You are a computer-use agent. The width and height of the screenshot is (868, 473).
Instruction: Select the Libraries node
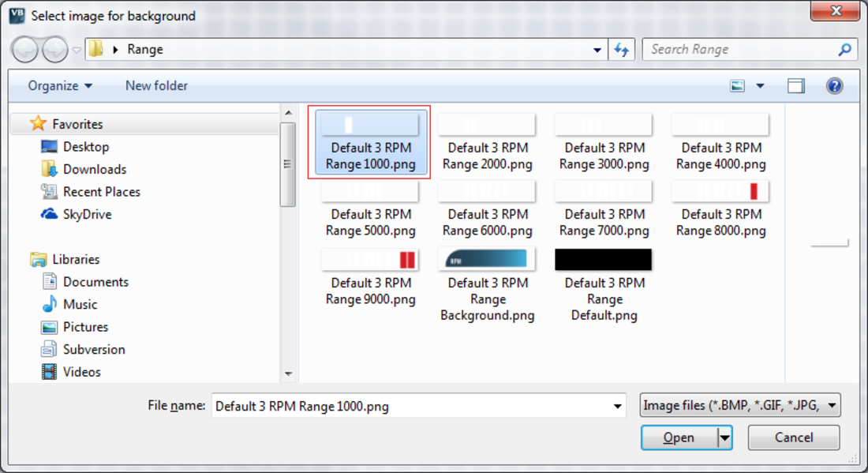point(76,259)
